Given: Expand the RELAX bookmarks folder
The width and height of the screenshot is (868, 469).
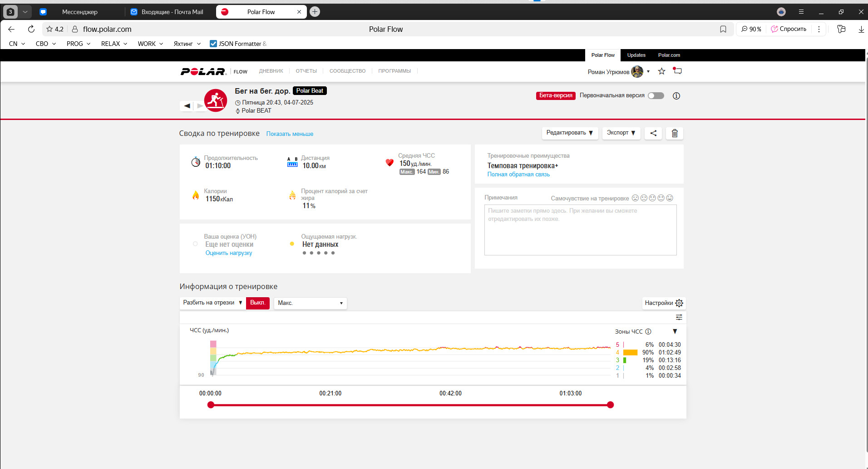Looking at the screenshot, I should pos(114,44).
